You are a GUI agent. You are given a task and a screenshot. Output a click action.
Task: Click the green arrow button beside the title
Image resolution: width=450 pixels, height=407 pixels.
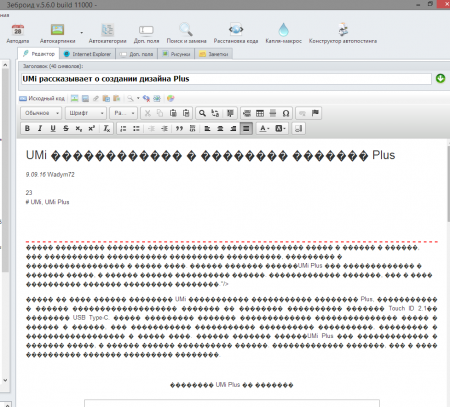(x=440, y=79)
